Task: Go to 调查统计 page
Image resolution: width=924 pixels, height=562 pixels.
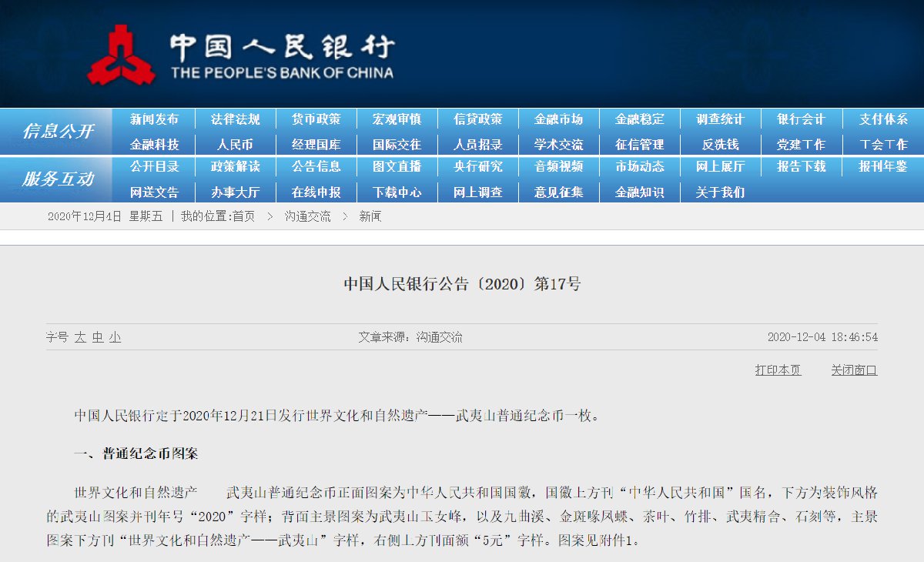Action: (x=720, y=119)
